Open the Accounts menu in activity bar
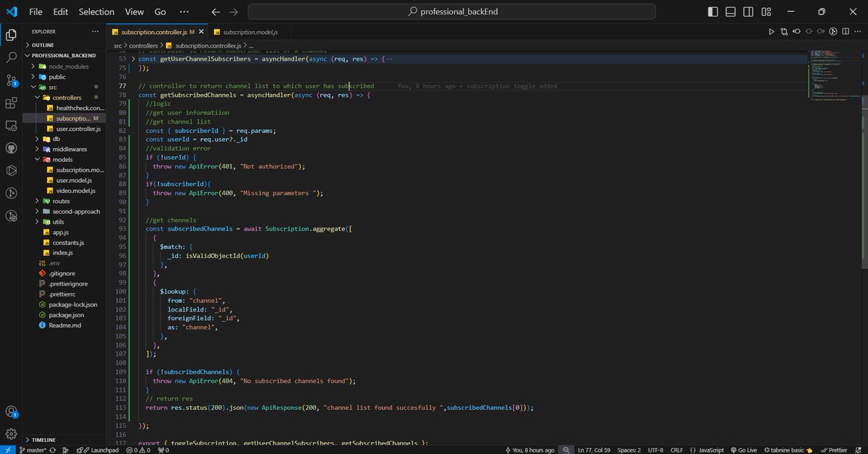868x454 pixels. (11, 411)
